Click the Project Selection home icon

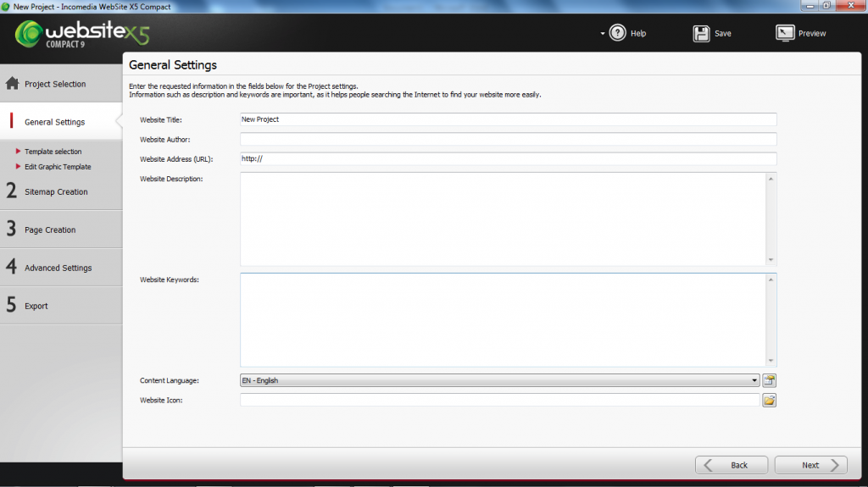pyautogui.click(x=12, y=84)
